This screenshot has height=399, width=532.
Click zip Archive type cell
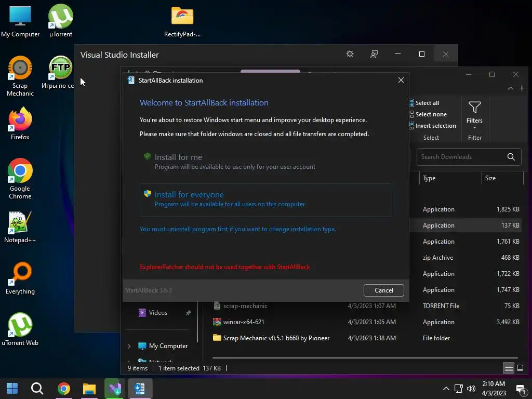click(437, 258)
